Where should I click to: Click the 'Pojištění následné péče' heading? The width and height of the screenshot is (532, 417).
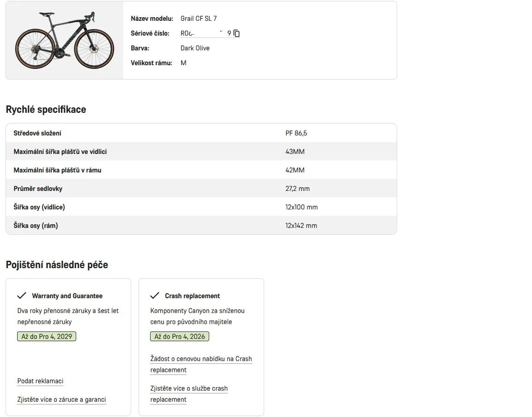coord(57,265)
